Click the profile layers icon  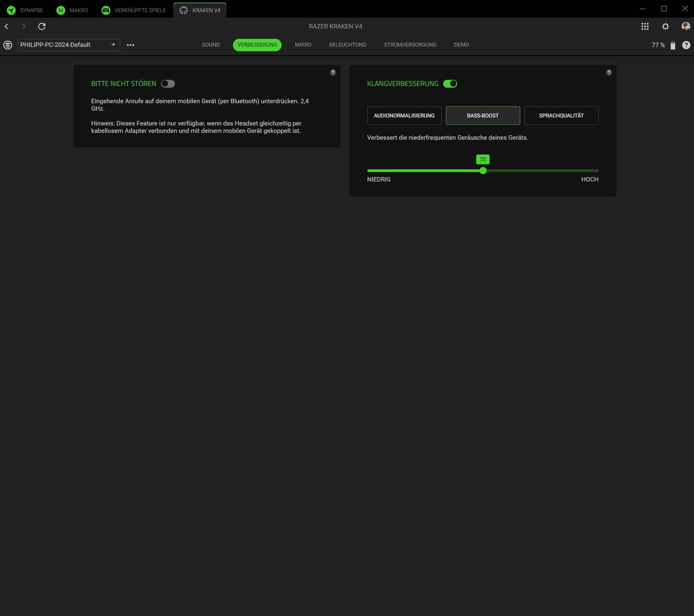click(8, 45)
